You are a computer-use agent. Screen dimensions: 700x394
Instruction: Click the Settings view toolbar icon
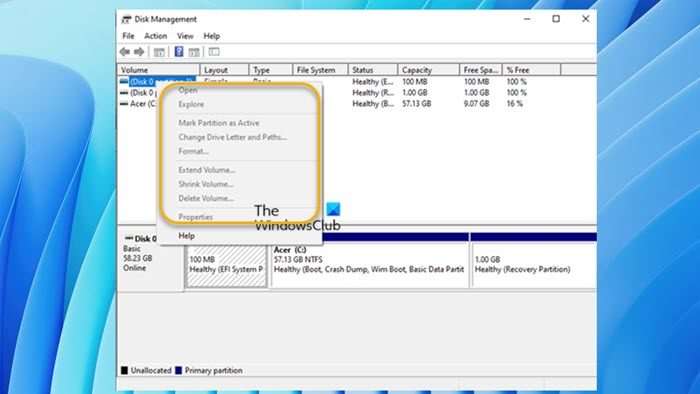(214, 52)
